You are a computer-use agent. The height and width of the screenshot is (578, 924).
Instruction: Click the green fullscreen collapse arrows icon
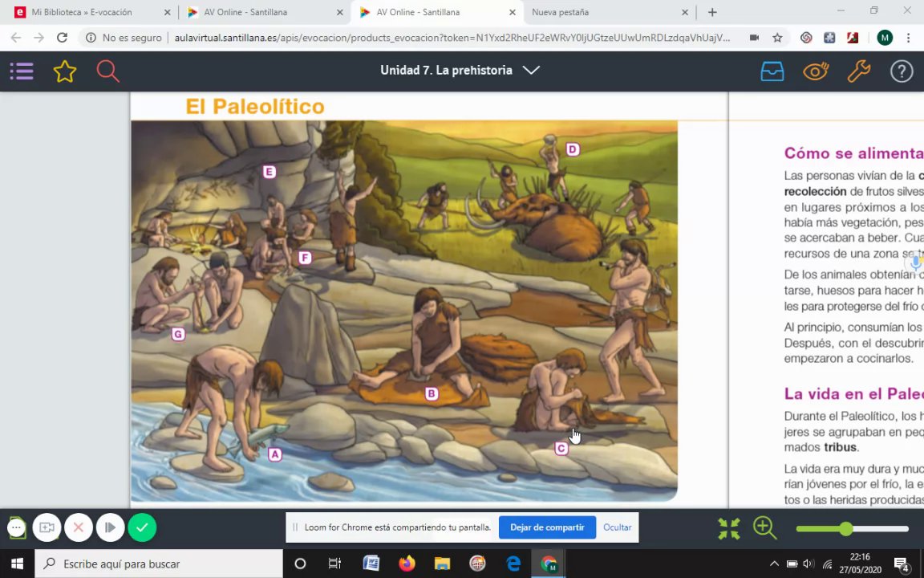(729, 528)
